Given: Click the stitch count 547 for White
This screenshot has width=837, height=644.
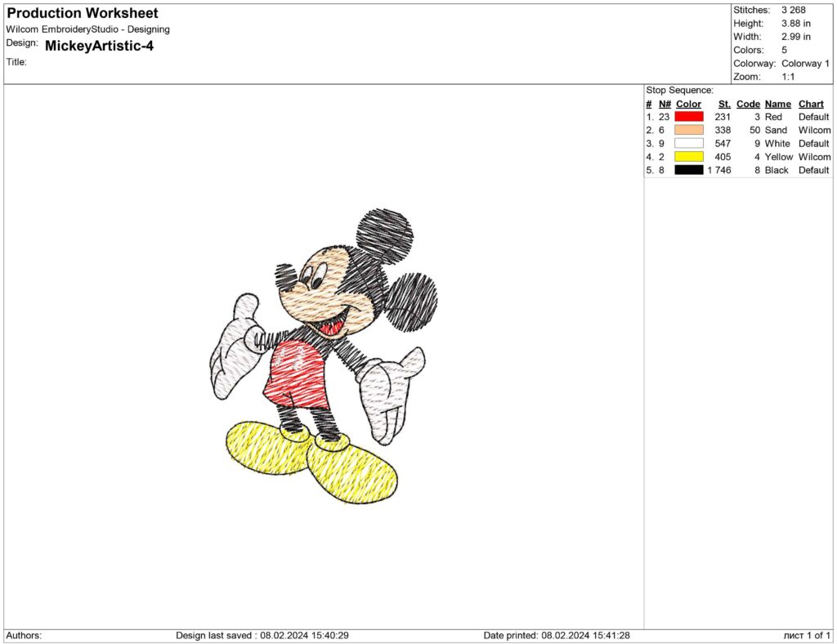Looking at the screenshot, I should coord(723,144).
